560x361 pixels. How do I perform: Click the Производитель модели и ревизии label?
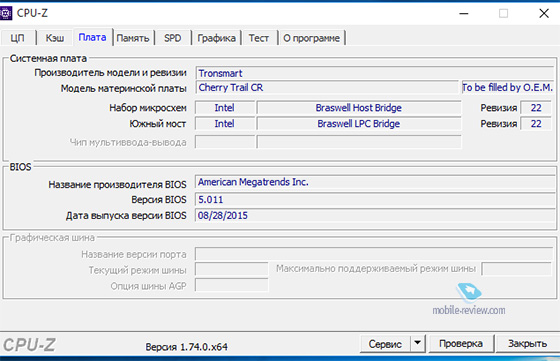110,73
